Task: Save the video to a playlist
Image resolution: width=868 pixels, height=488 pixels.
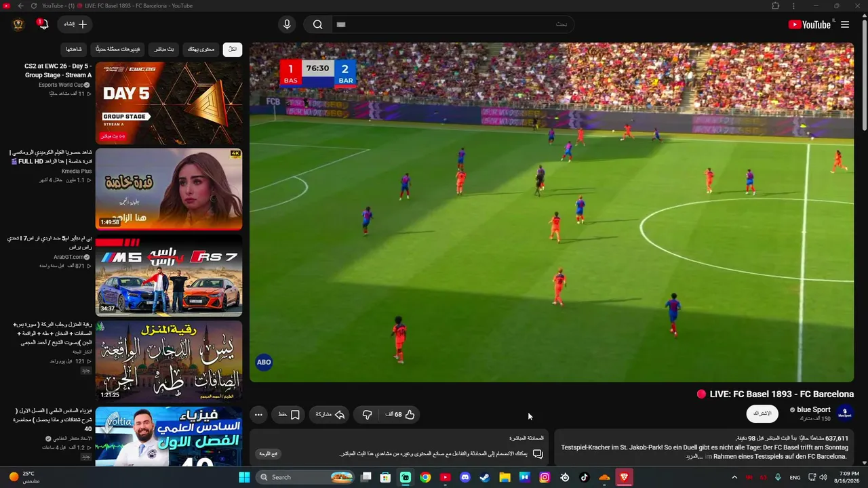Action: click(289, 415)
